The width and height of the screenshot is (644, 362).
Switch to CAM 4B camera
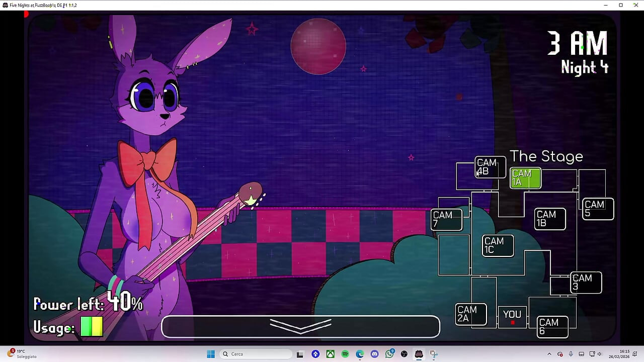click(x=491, y=167)
